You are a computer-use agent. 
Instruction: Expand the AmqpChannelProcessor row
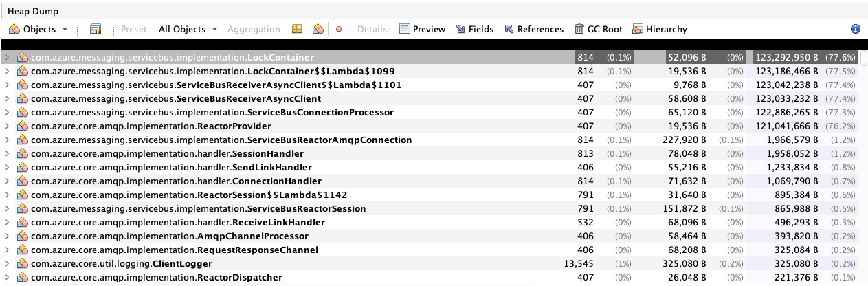[x=8, y=236]
